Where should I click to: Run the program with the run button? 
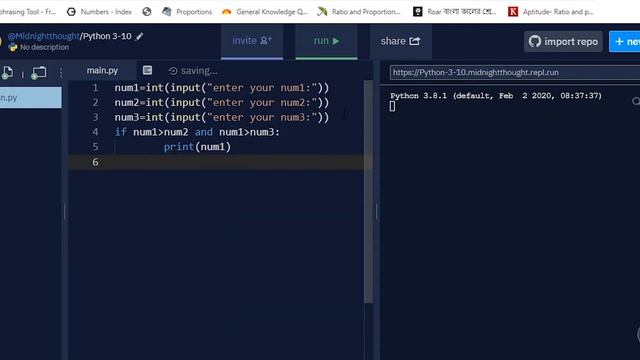[326, 41]
